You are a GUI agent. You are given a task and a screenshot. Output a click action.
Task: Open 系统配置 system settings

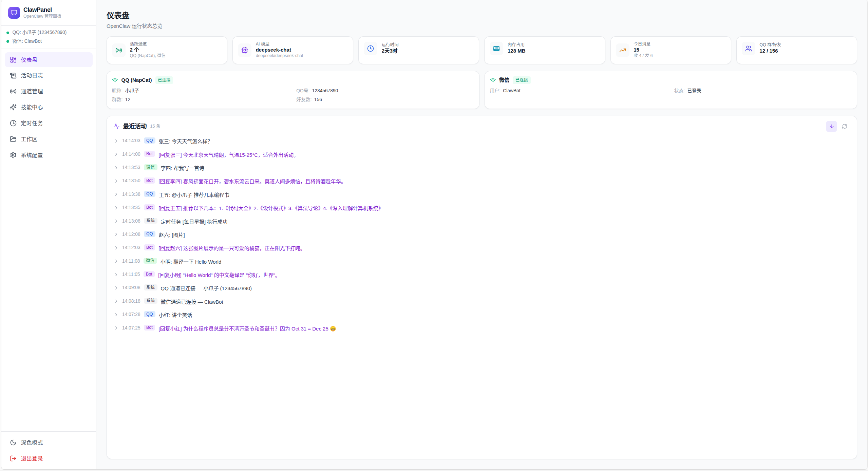32,155
